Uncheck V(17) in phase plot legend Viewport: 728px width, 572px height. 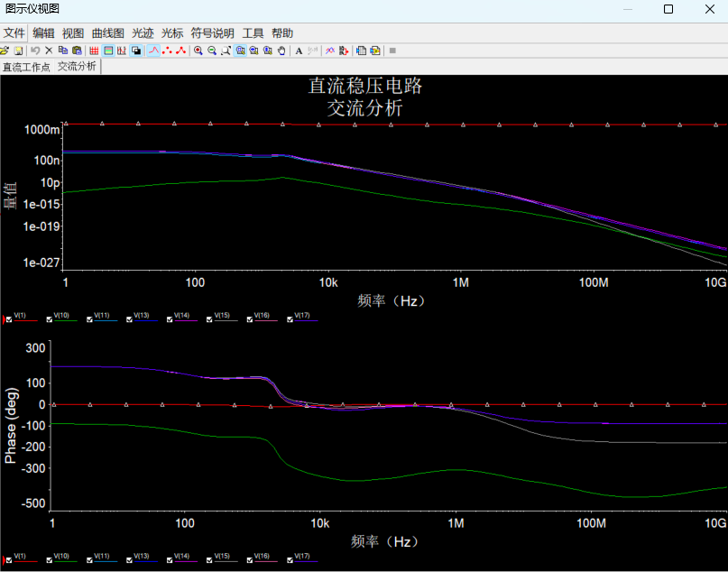click(290, 560)
